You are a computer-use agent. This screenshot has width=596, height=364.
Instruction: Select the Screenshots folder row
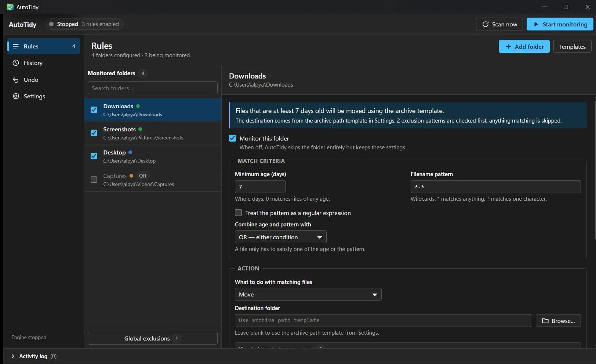[153, 133]
